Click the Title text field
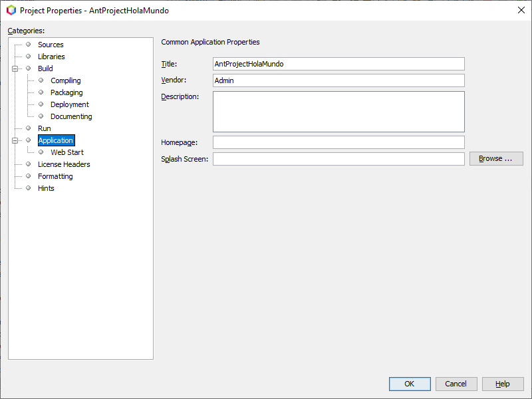 coord(338,64)
